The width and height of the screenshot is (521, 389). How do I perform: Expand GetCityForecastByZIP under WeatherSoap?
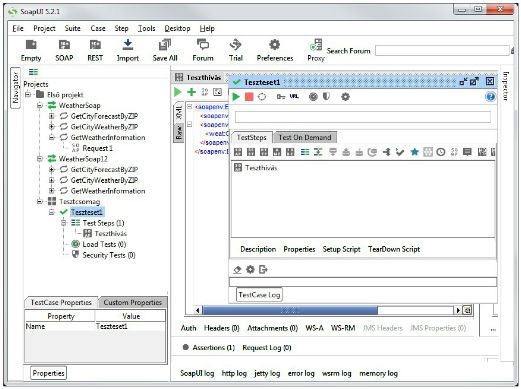click(52, 116)
